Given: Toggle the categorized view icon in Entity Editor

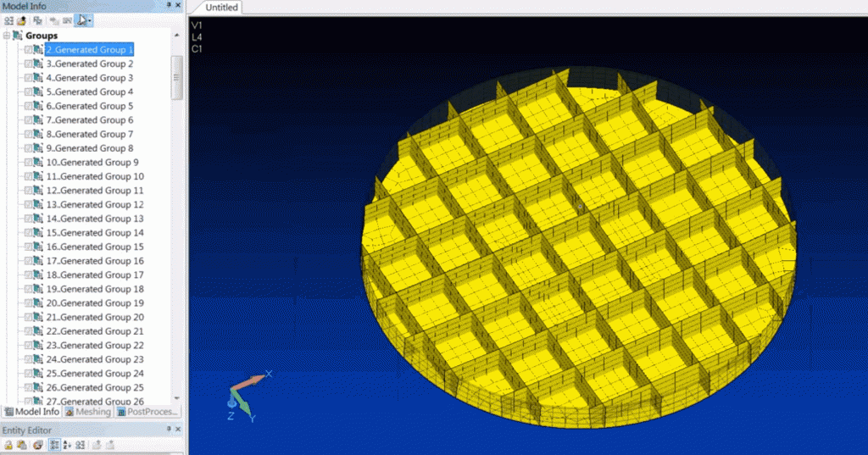Looking at the screenshot, I should (x=54, y=445).
